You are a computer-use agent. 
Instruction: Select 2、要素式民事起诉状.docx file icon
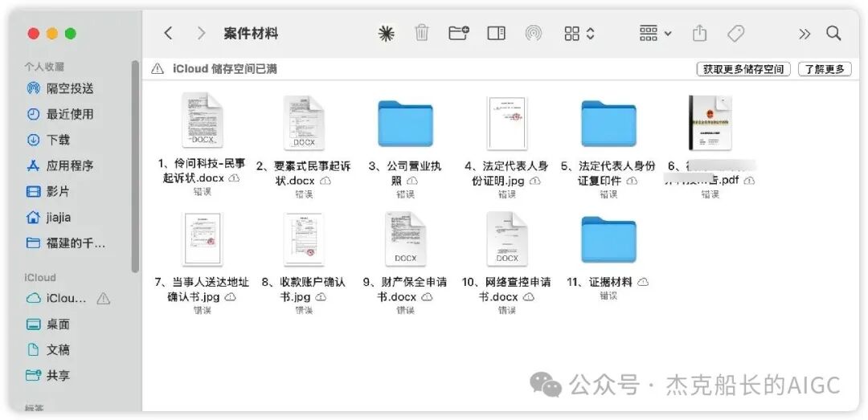tap(303, 122)
